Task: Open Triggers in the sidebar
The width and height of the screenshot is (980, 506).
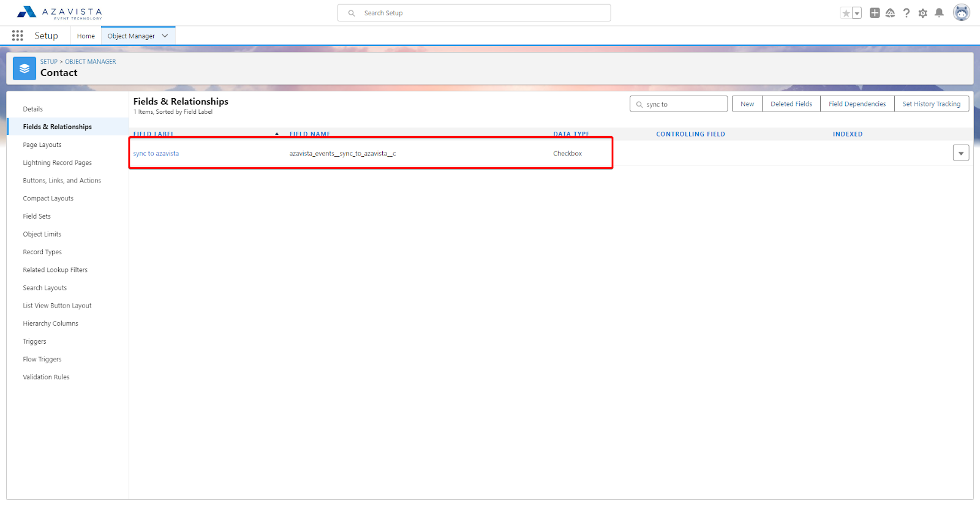Action: tap(35, 342)
